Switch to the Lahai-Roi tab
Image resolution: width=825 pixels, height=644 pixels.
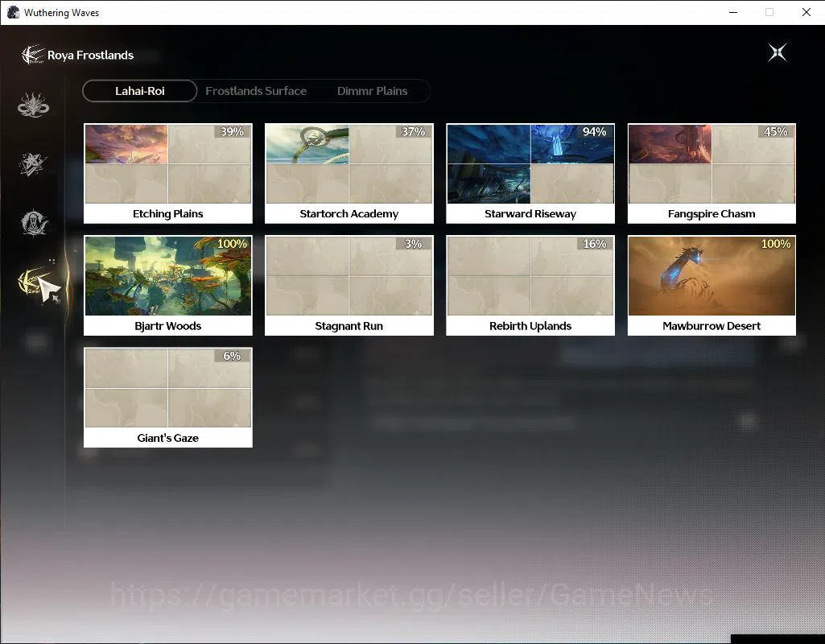pos(140,91)
